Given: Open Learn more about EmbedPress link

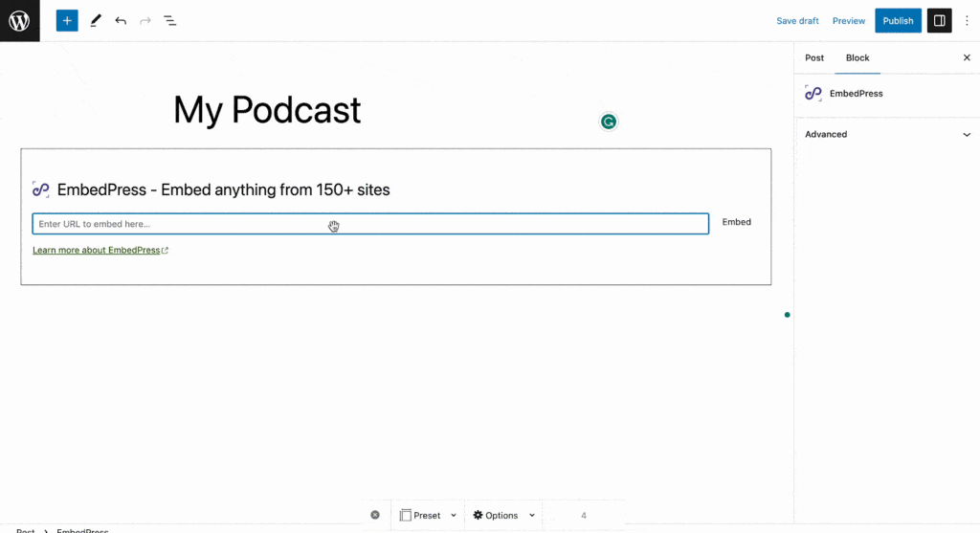Looking at the screenshot, I should pos(100,250).
